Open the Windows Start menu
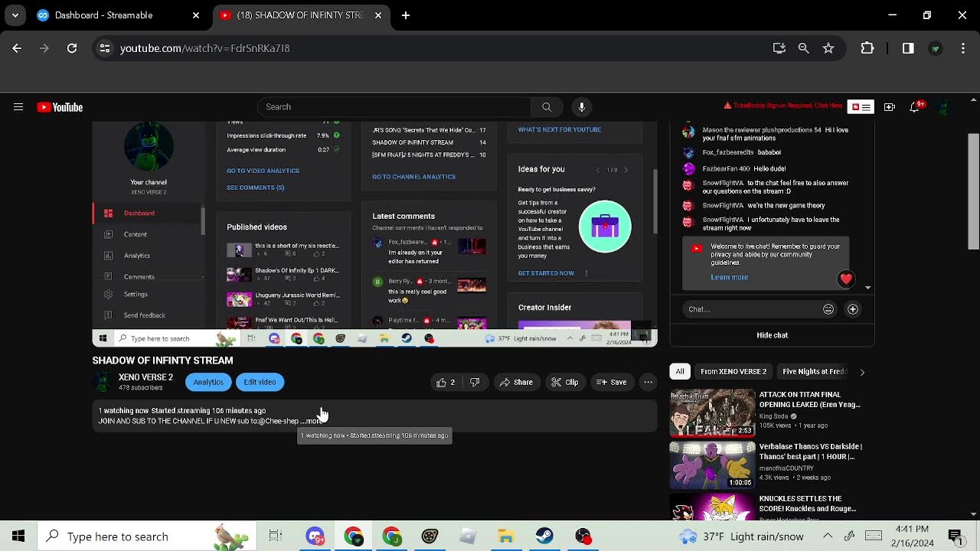This screenshot has height=551, width=980. [x=18, y=536]
